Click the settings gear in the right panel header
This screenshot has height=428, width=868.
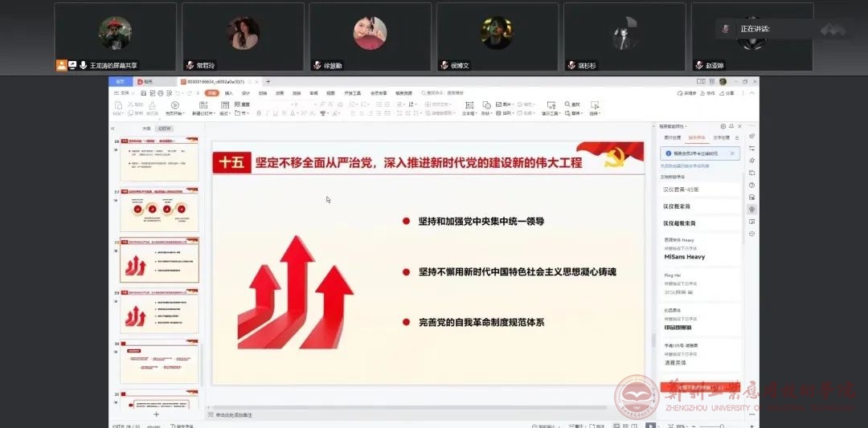(723, 127)
